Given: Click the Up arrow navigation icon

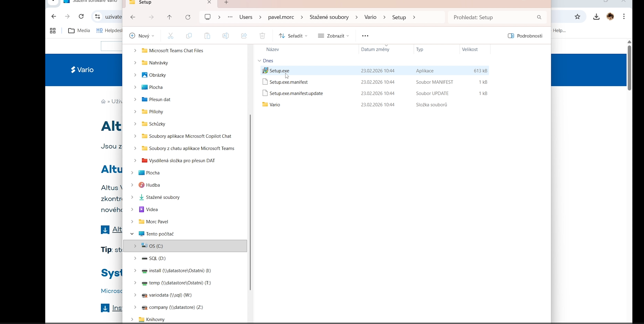Looking at the screenshot, I should click(169, 17).
